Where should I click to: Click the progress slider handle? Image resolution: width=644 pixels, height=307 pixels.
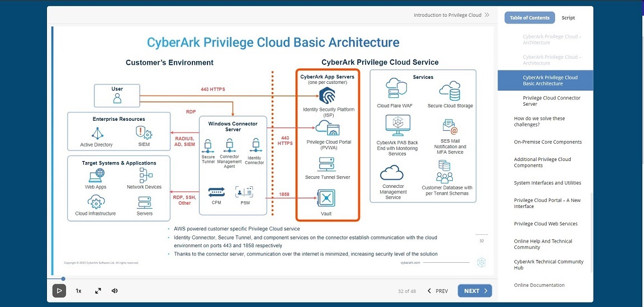coord(63,278)
